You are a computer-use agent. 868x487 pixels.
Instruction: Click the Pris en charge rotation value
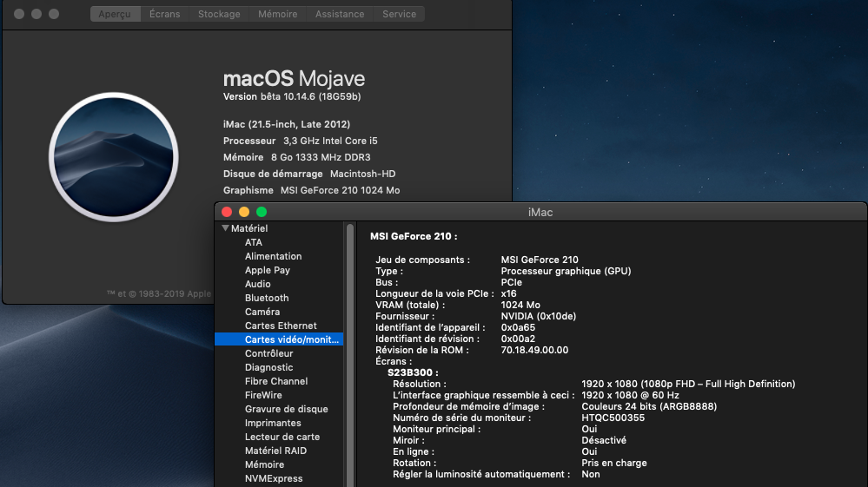[x=614, y=463]
